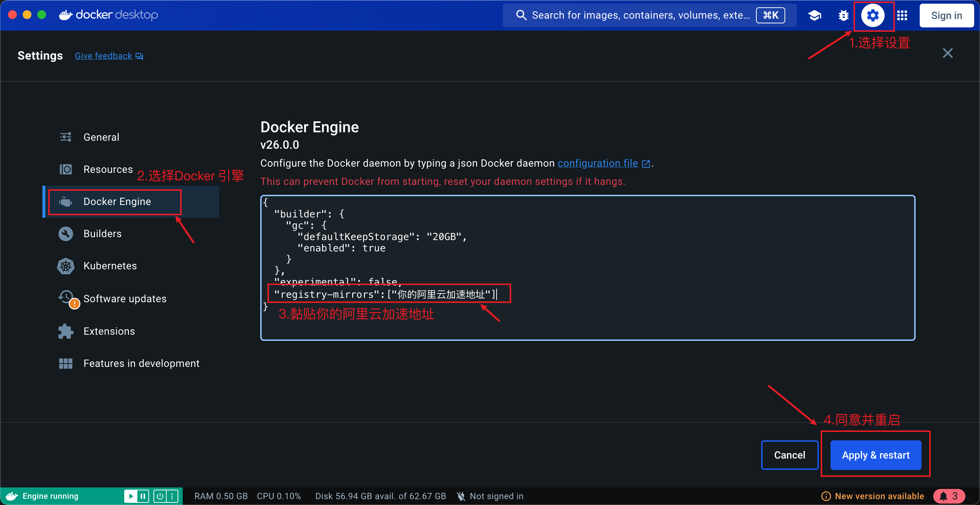Click the Settings gear icon

click(872, 16)
